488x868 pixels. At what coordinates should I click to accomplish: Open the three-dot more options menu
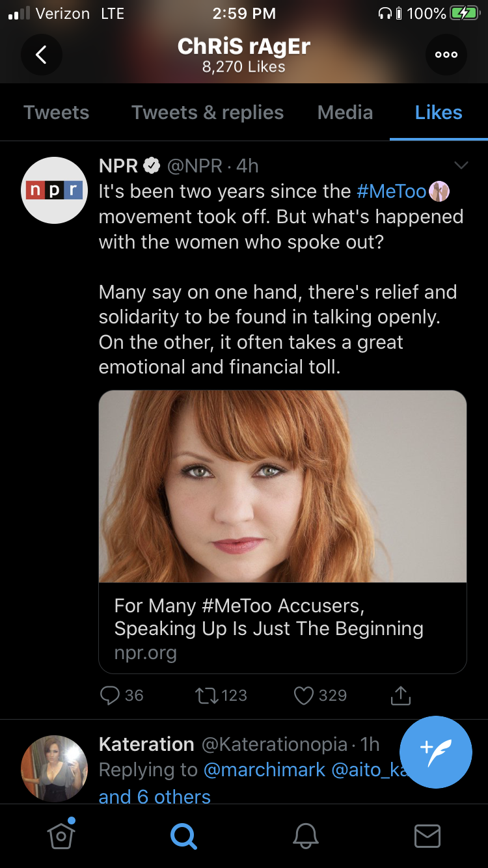pyautogui.click(x=446, y=55)
